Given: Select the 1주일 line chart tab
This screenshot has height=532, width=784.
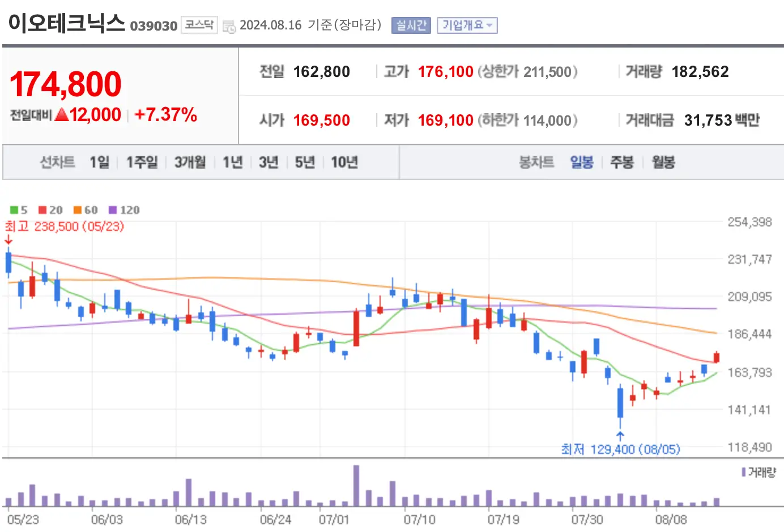Looking at the screenshot, I should (x=142, y=162).
